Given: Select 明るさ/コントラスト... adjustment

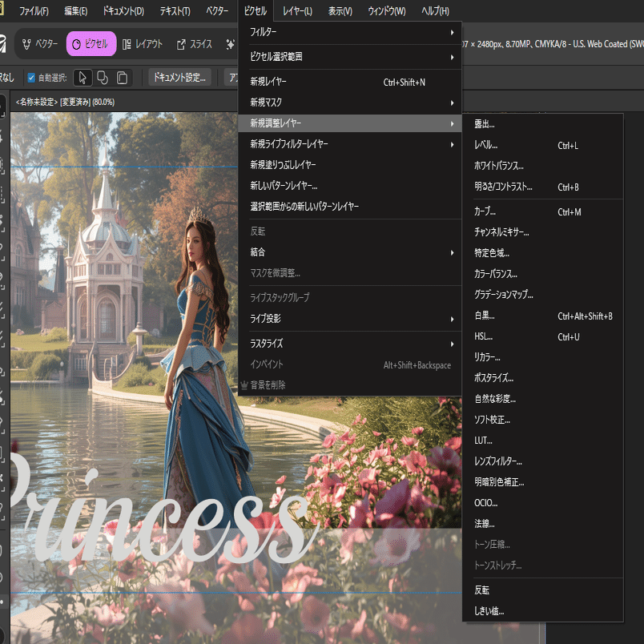Looking at the screenshot, I should point(543,187).
